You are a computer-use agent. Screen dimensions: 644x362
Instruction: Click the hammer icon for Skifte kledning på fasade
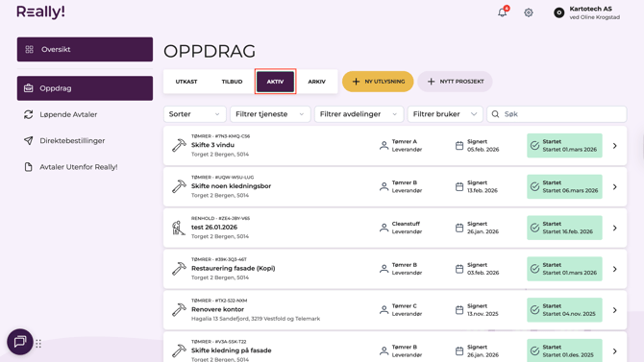[x=179, y=350]
